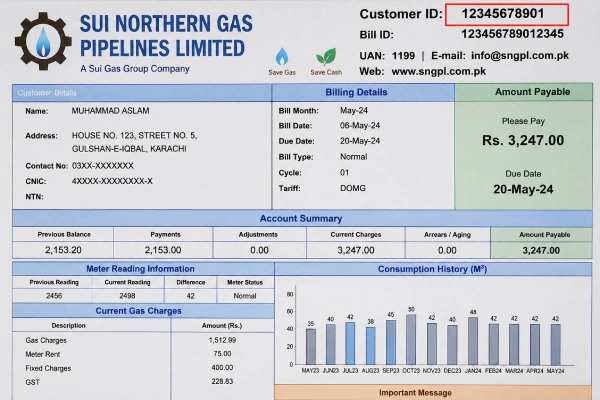600x400 pixels.
Task: Click the Customer ID value 12345678901
Action: click(x=503, y=14)
